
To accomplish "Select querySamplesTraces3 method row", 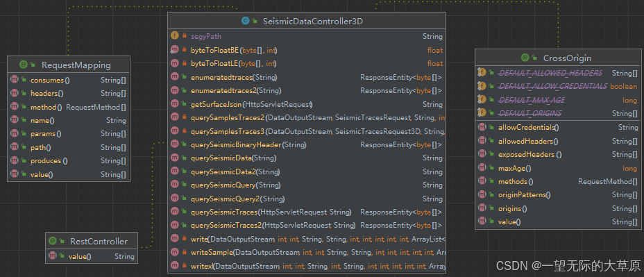I will [x=307, y=131].
